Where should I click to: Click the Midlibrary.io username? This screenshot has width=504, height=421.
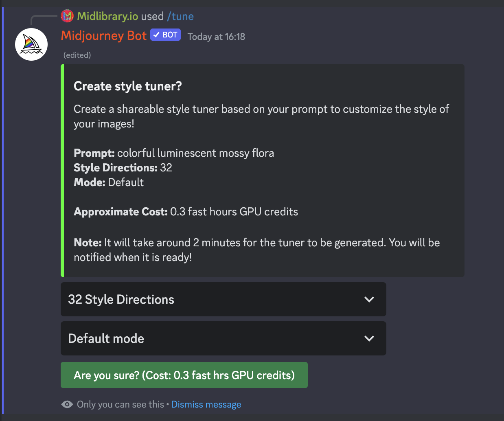[107, 16]
